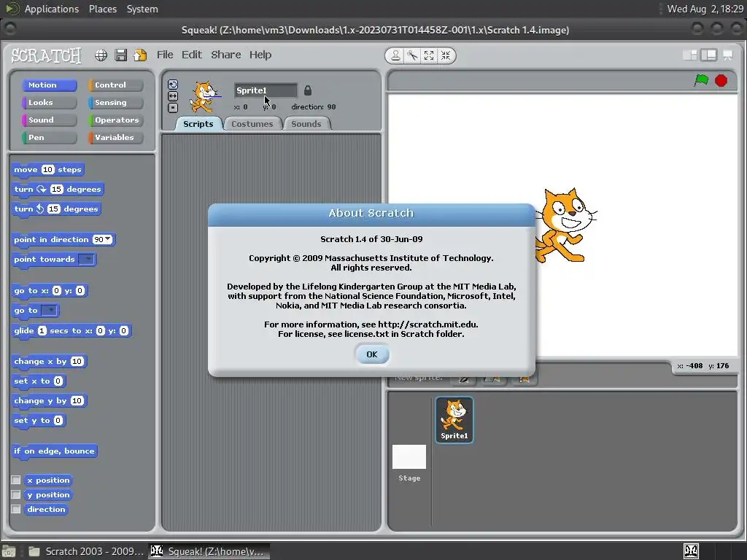This screenshot has height=560, width=747.
Task: Click the green flag to start
Action: (701, 80)
